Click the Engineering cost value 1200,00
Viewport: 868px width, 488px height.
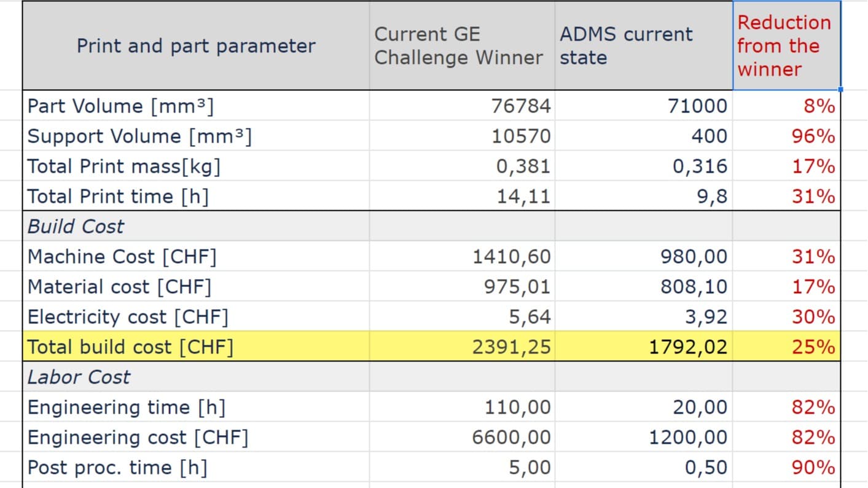point(688,437)
